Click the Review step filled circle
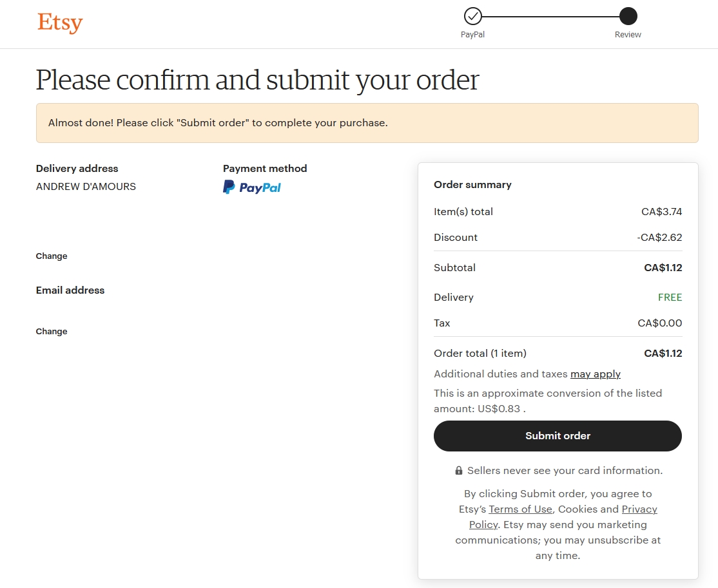This screenshot has width=718, height=588. pyautogui.click(x=628, y=16)
